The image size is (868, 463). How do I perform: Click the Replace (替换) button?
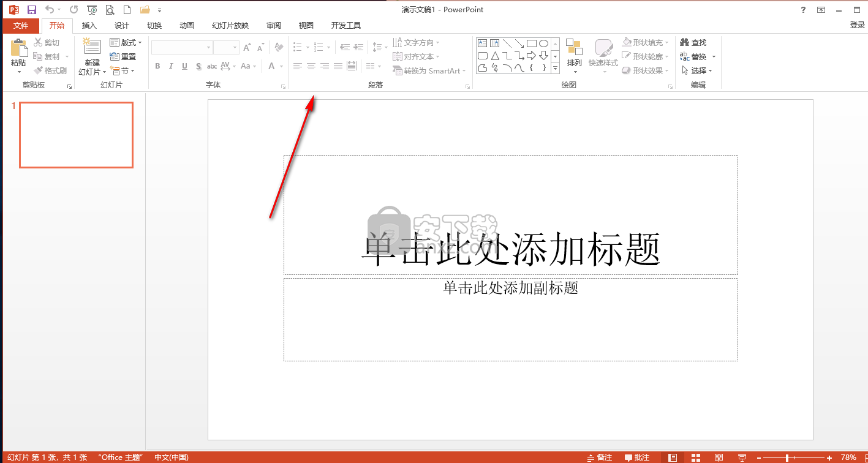[693, 56]
